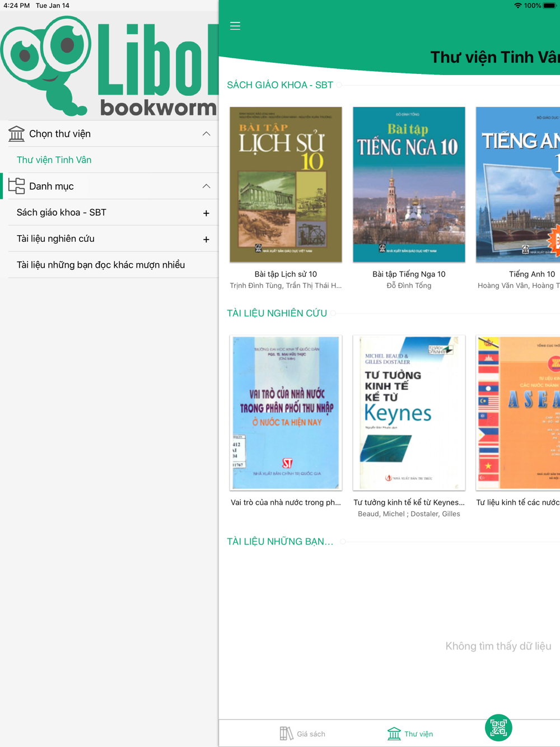Open the TÀI LIỆU NGHIÊN CỨU section header
The image size is (560, 747).
pos(277,314)
